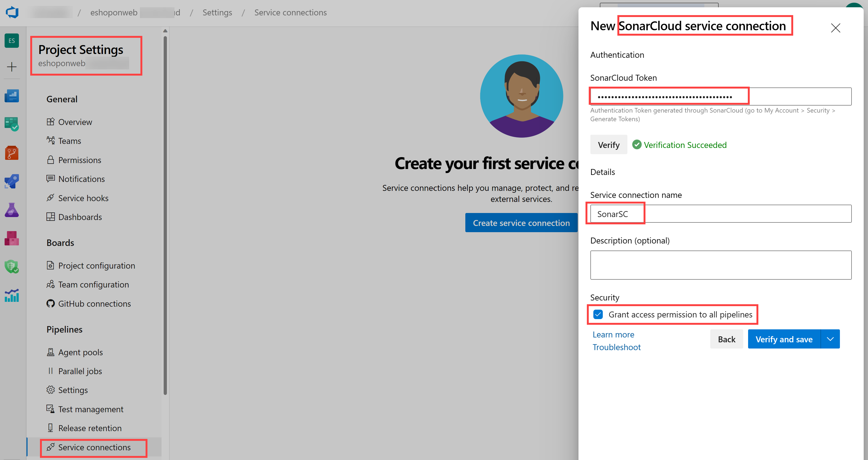Image resolution: width=868 pixels, height=460 pixels.
Task: Click the eshoponweb breadcrumb link
Action: [135, 12]
